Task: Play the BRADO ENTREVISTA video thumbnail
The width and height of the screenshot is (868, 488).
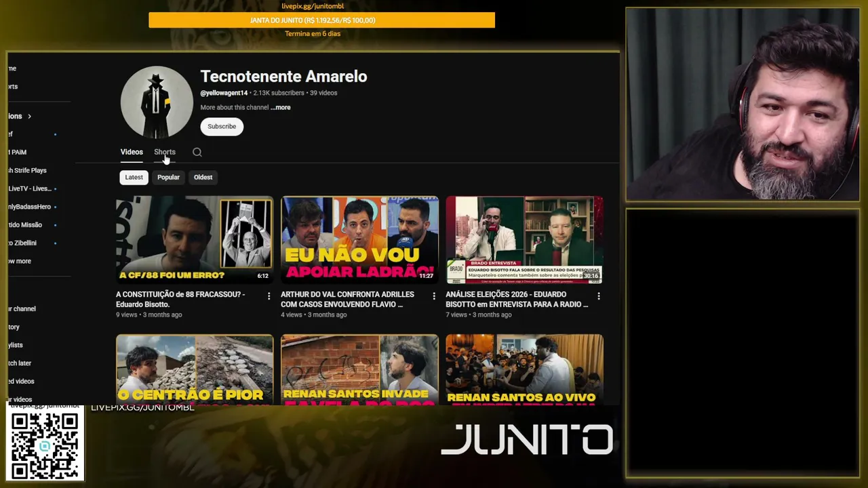Action: tap(524, 240)
